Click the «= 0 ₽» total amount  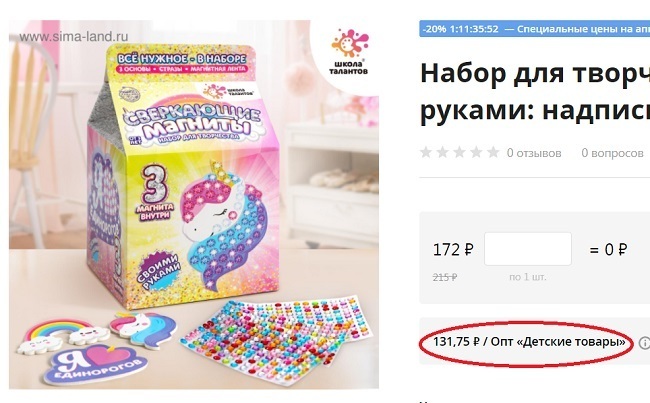click(608, 250)
